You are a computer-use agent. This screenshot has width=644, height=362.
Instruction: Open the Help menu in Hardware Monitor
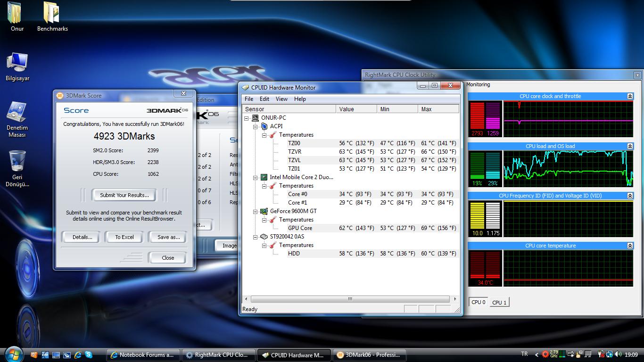pyautogui.click(x=300, y=99)
